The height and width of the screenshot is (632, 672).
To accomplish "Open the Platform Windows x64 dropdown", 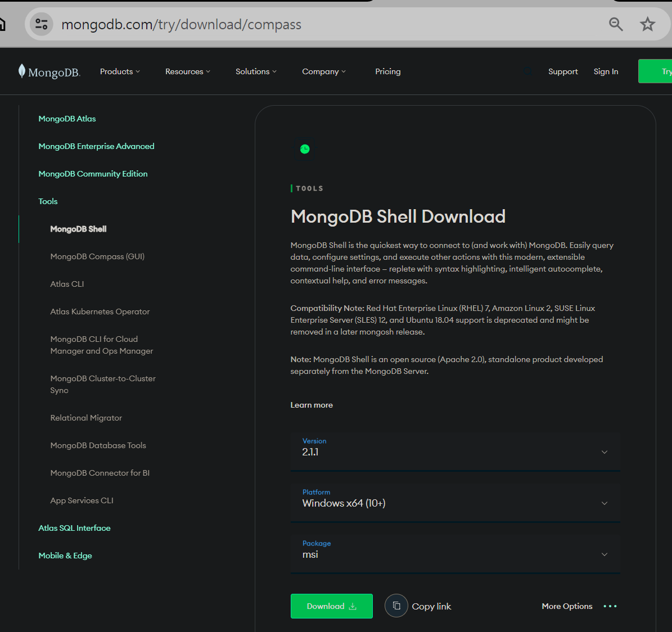I will tap(455, 503).
